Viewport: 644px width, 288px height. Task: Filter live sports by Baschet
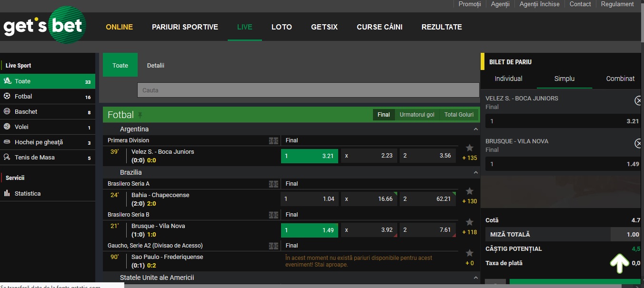(x=48, y=111)
